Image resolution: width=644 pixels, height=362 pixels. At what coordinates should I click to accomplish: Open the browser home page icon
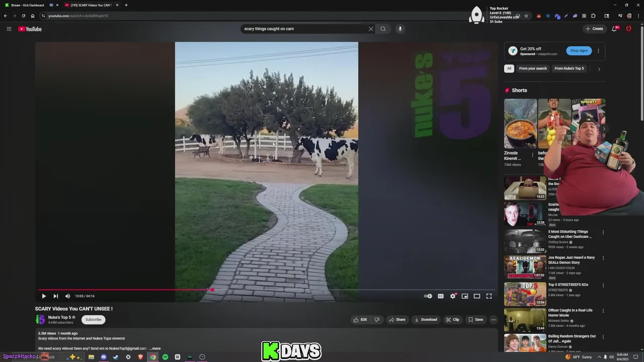coord(33,16)
